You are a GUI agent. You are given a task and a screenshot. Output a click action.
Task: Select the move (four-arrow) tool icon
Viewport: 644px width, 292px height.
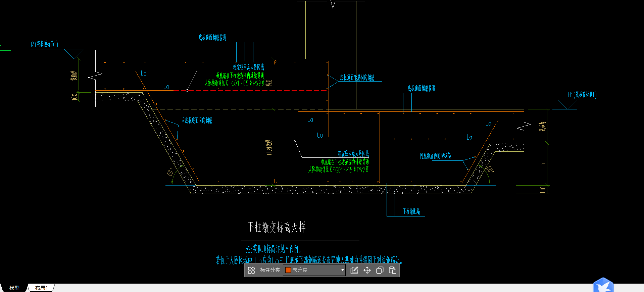click(x=367, y=270)
